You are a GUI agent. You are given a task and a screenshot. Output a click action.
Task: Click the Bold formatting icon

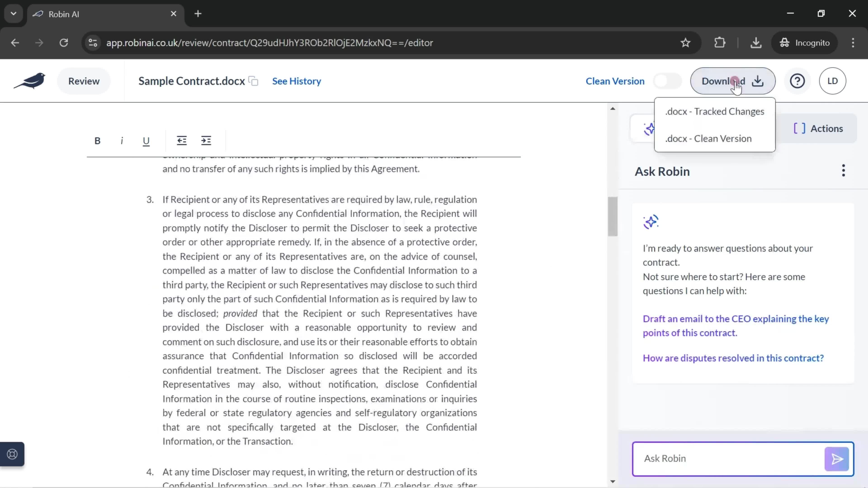click(x=97, y=141)
